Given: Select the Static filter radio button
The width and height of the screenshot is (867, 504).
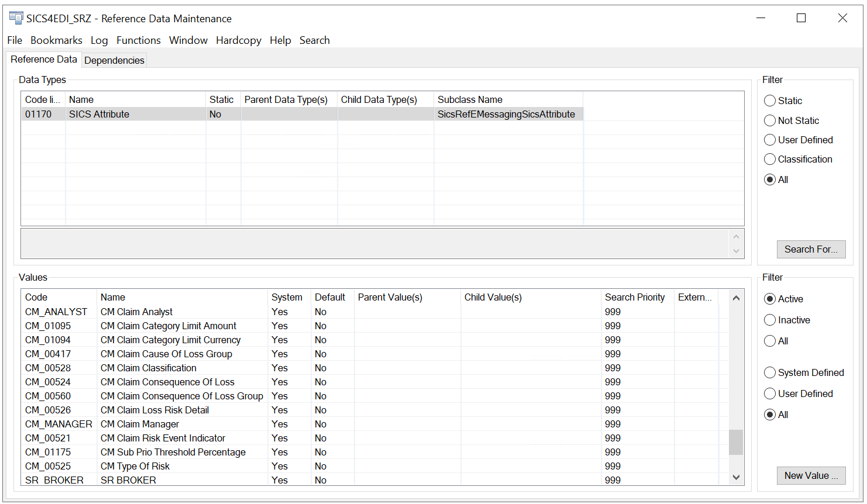Looking at the screenshot, I should coord(770,101).
